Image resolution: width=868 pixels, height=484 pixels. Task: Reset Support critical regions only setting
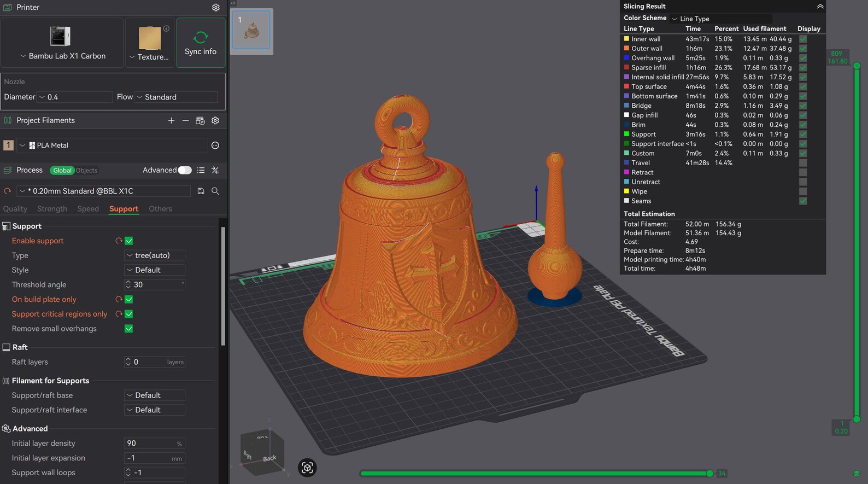118,314
